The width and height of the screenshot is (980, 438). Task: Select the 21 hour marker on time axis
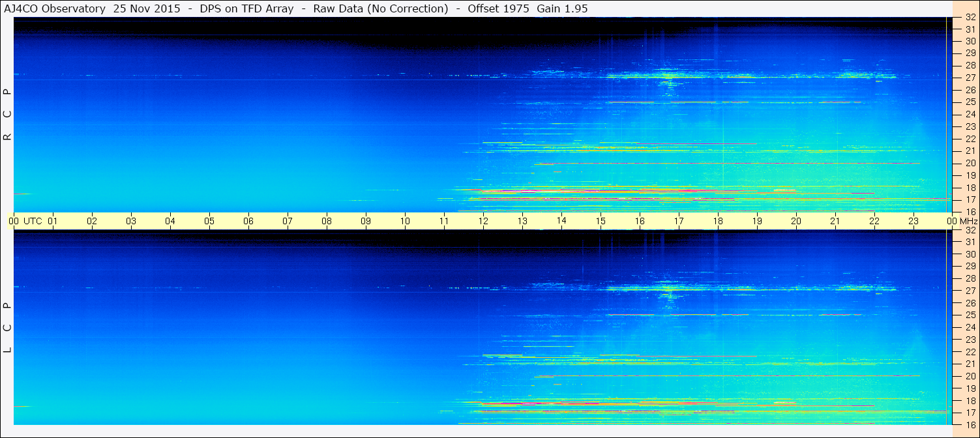pos(835,221)
